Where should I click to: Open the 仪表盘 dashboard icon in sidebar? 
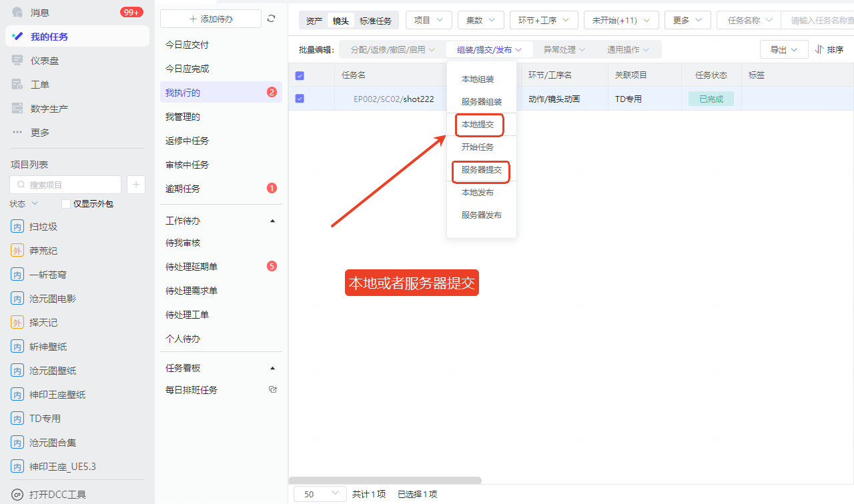[17, 61]
